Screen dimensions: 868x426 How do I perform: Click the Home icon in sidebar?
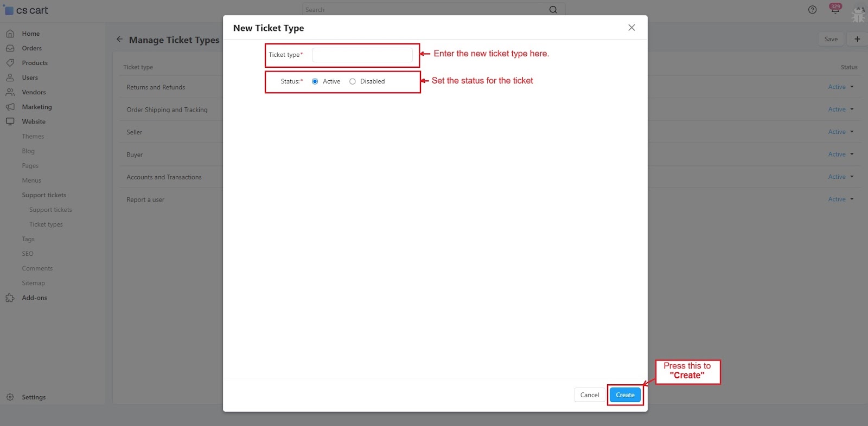pos(10,34)
